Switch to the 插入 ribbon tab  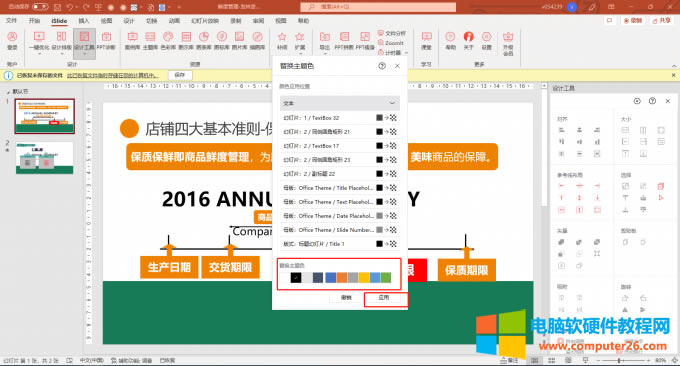pos(84,21)
